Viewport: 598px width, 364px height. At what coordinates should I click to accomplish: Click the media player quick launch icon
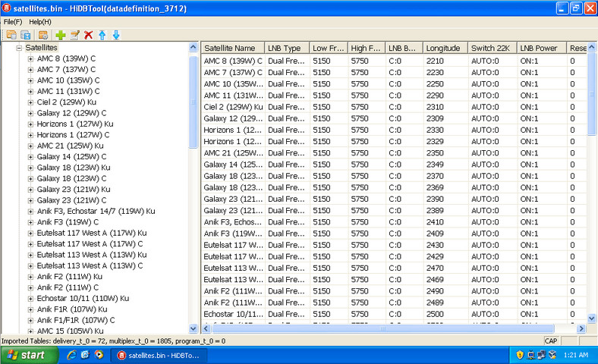(x=99, y=355)
